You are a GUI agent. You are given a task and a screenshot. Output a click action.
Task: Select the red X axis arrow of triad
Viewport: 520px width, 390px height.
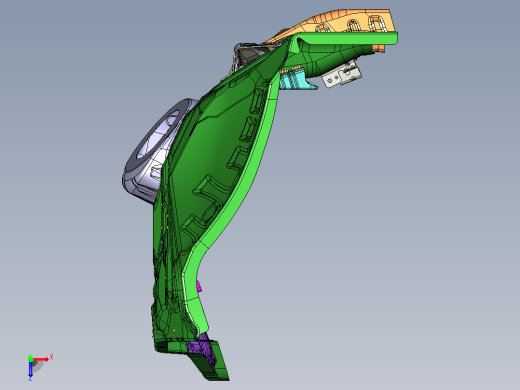pyautogui.click(x=41, y=359)
